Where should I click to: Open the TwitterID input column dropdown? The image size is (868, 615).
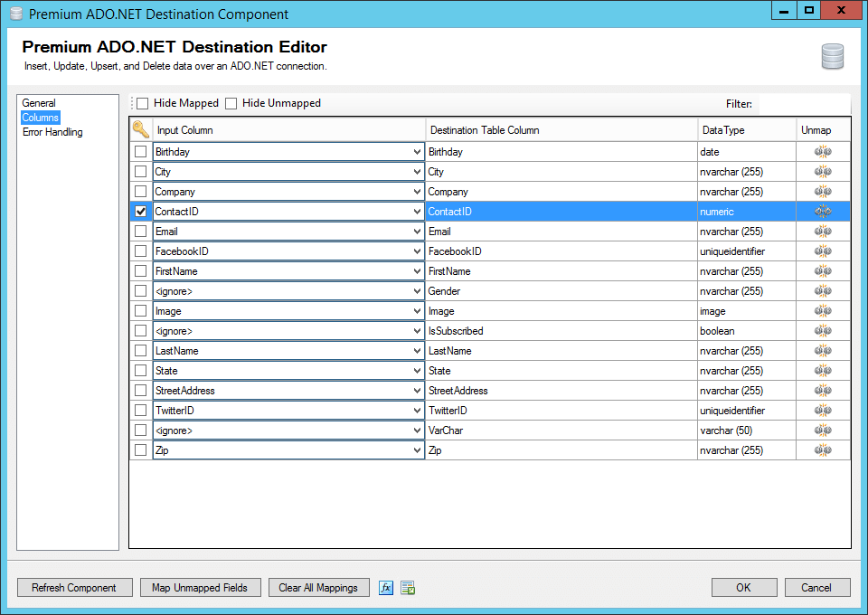tap(417, 411)
